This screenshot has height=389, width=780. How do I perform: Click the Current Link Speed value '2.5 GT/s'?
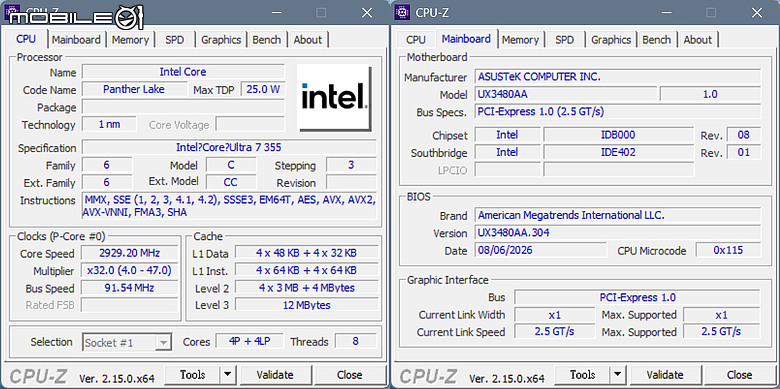(555, 331)
